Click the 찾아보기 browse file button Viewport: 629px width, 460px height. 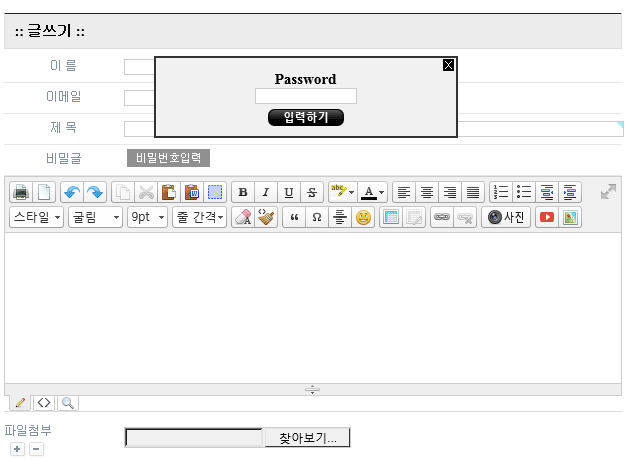point(307,438)
